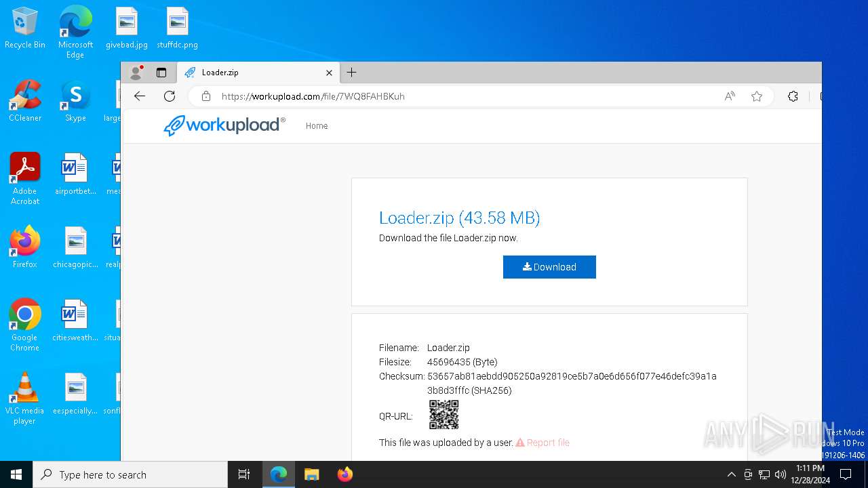
Task: Open a new browser tab
Action: 351,72
